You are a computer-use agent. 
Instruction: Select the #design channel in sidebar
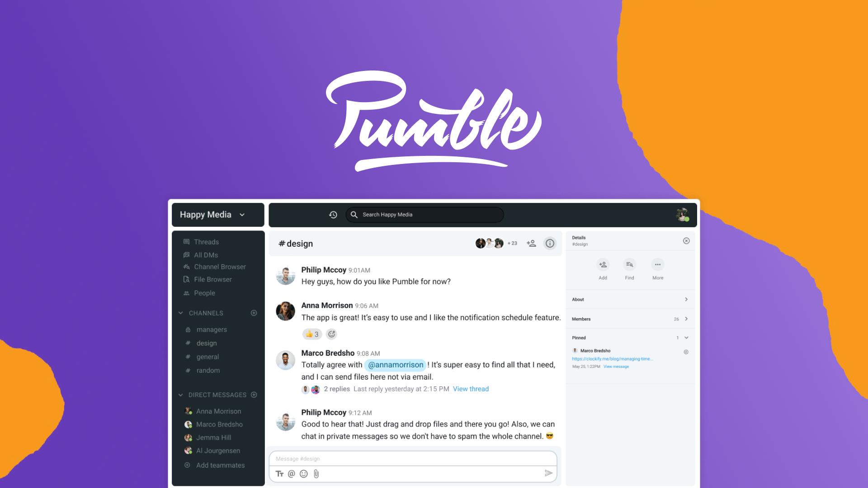207,343
